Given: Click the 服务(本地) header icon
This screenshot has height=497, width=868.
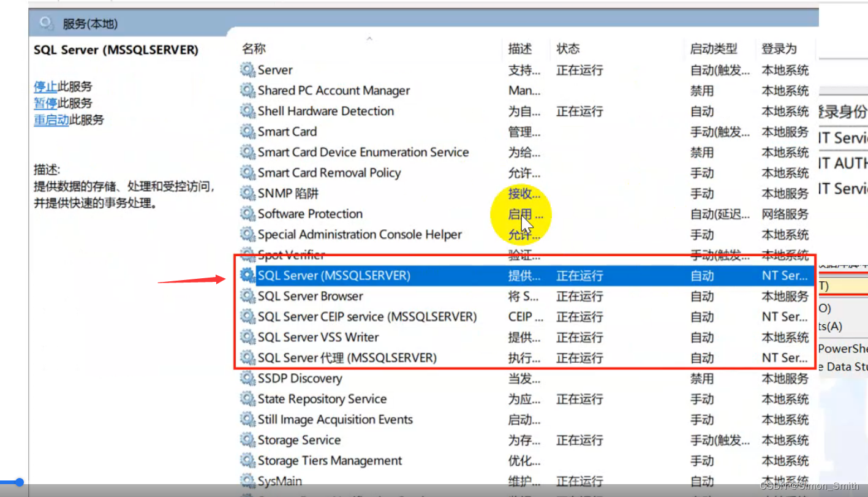Looking at the screenshot, I should (x=46, y=24).
